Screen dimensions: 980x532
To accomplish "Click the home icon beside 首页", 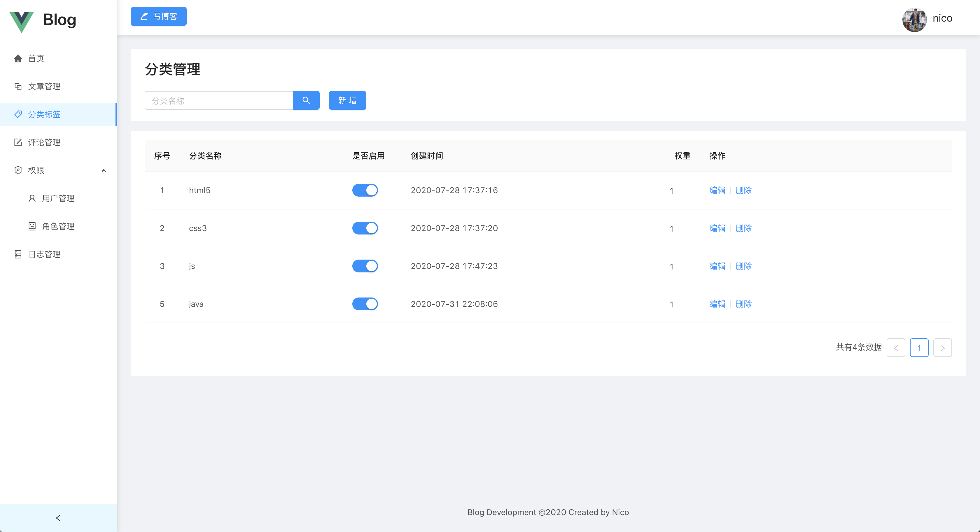I will pyautogui.click(x=18, y=58).
